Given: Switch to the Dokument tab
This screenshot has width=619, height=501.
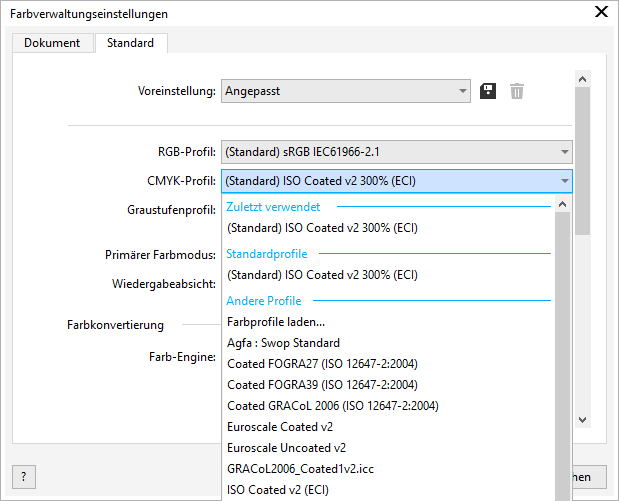Looking at the screenshot, I should (x=52, y=43).
